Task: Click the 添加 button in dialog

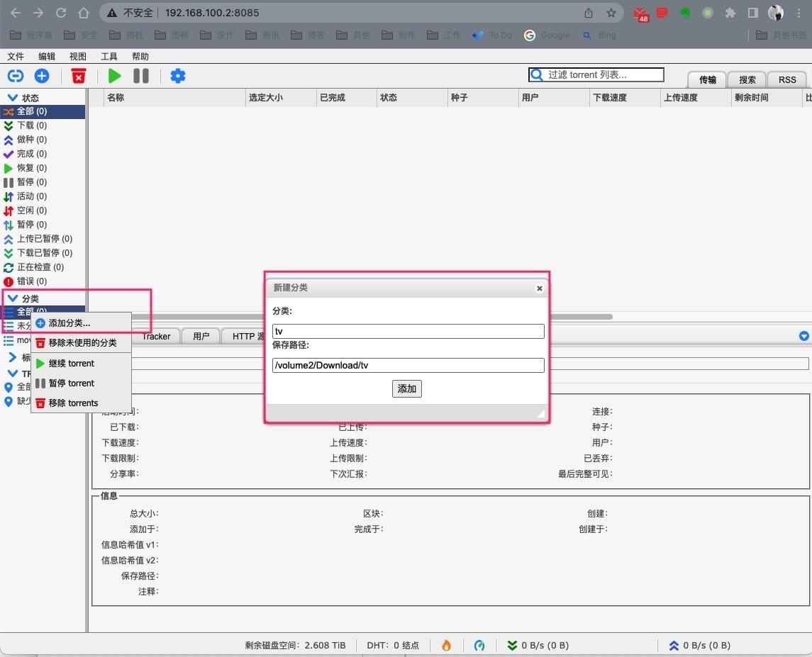Action: (406, 388)
